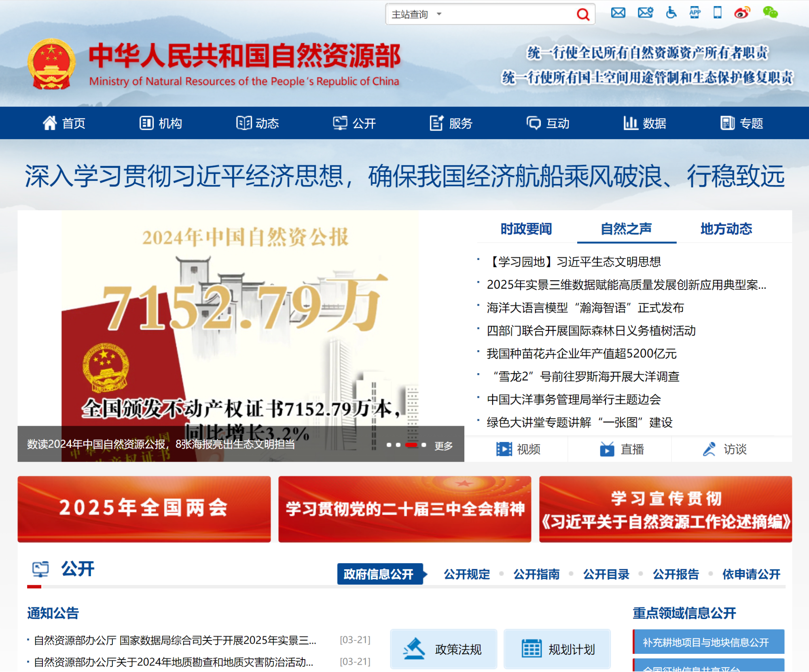Go to 首页 in the navigation bar
Viewport: 809px width, 672px height.
coord(64,123)
